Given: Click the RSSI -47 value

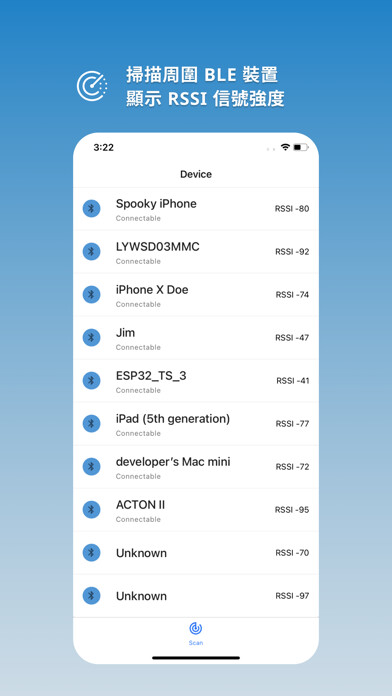Looking at the screenshot, I should (292, 338).
